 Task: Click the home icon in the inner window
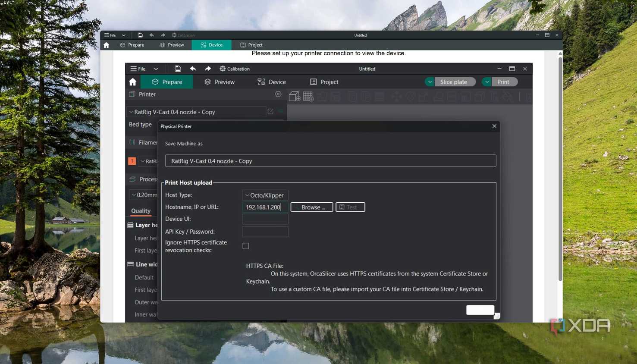[x=133, y=82]
